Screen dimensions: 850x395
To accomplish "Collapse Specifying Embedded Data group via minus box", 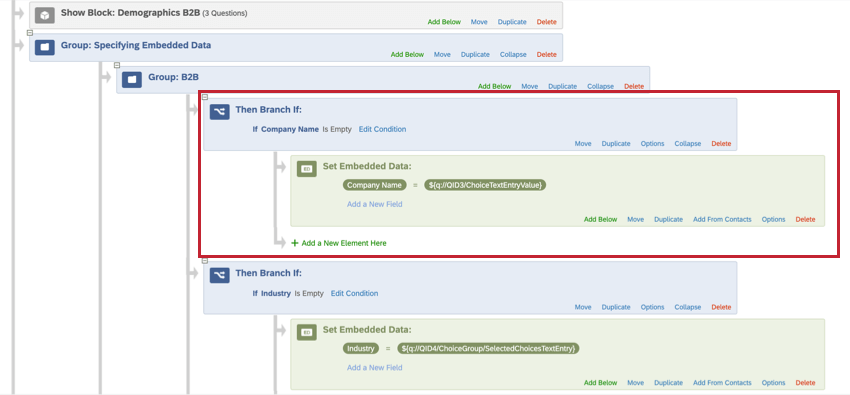I will pyautogui.click(x=30, y=33).
